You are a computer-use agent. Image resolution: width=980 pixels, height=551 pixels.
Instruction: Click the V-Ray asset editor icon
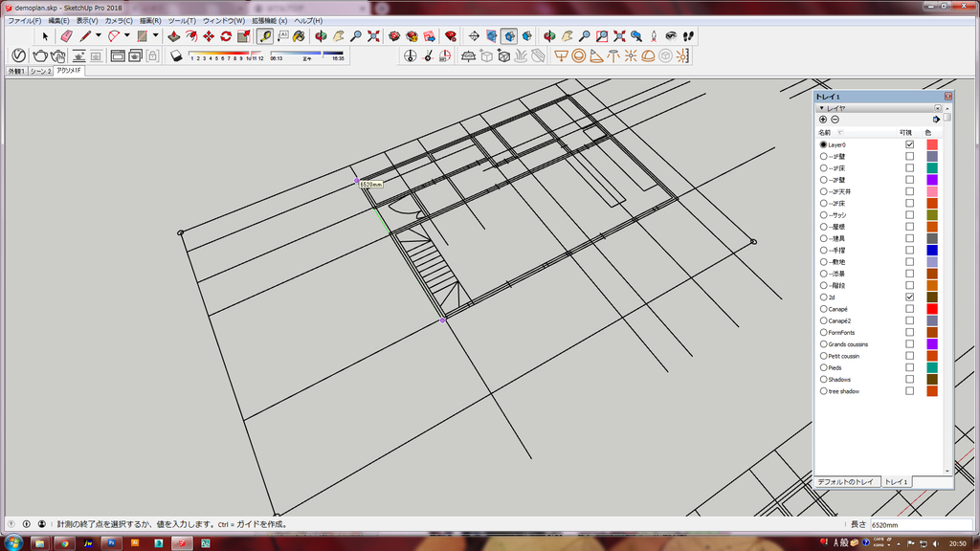19,55
